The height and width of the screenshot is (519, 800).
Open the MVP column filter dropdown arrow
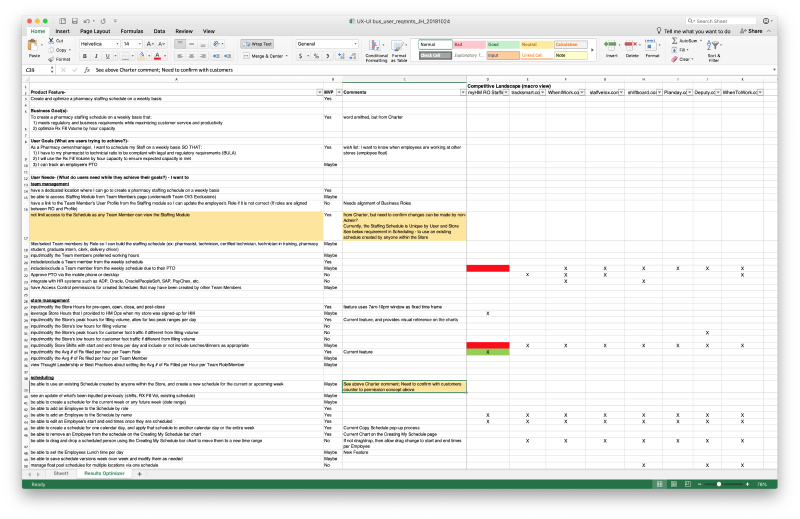pyautogui.click(x=339, y=92)
